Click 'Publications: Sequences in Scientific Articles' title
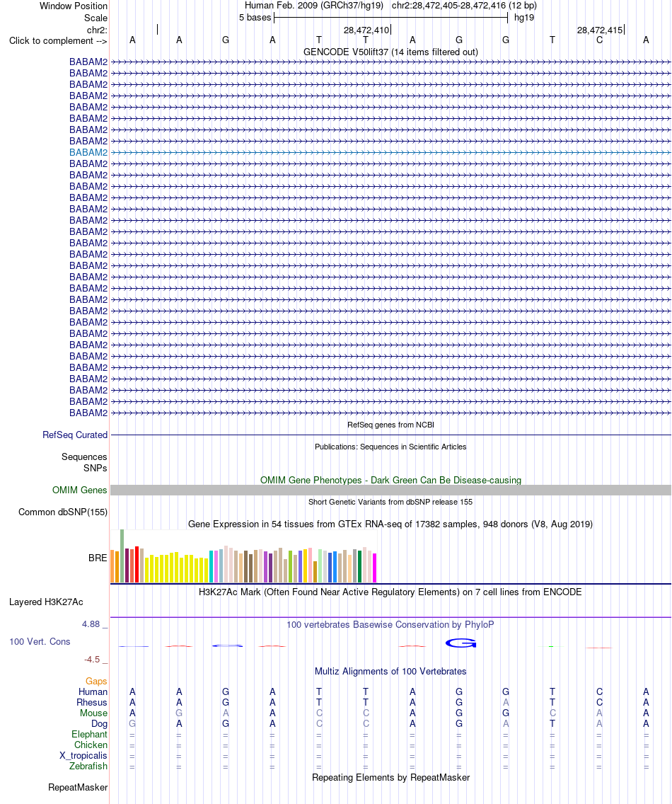This screenshot has width=672, height=804. [390, 447]
